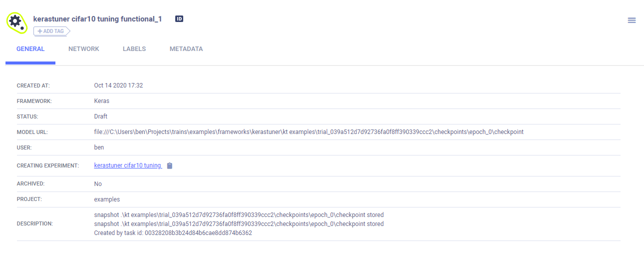Switch to the Network tab

click(x=84, y=49)
